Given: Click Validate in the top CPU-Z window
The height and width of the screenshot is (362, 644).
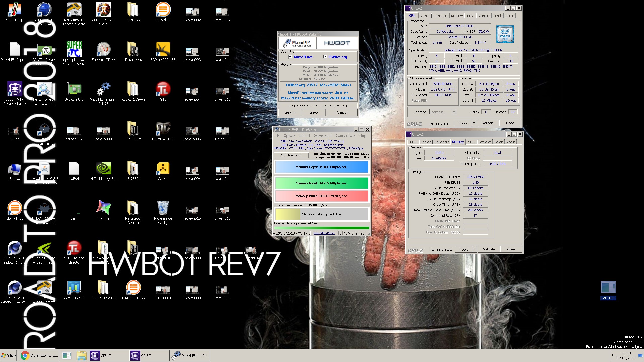Looking at the screenshot, I should 488,123.
